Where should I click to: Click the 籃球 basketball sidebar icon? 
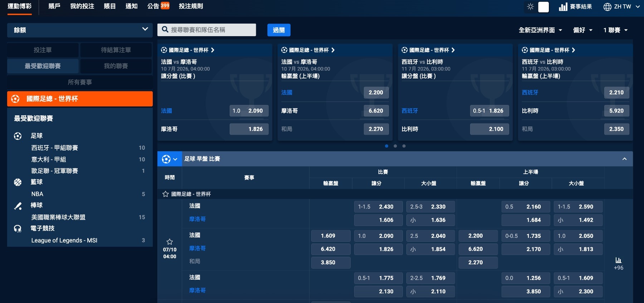[x=18, y=182]
